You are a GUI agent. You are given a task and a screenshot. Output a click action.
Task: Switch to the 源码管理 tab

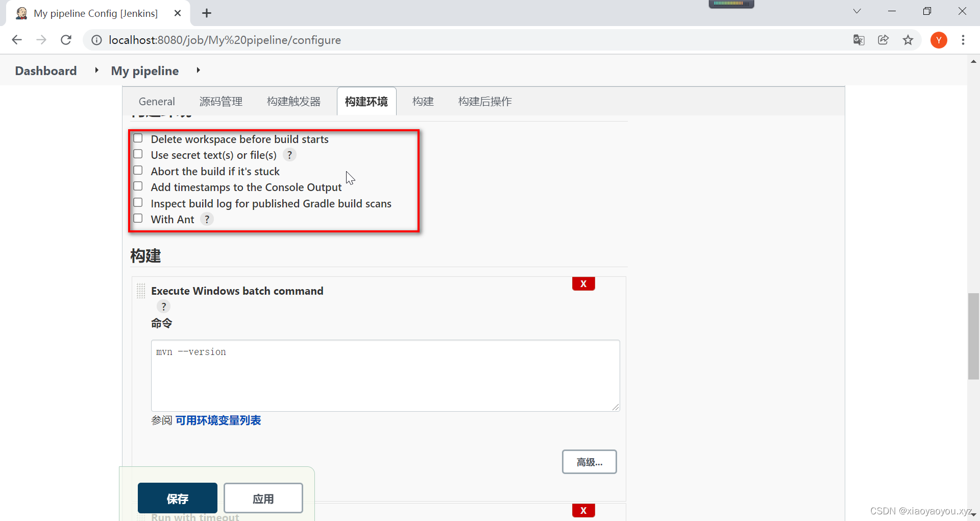pyautogui.click(x=221, y=102)
